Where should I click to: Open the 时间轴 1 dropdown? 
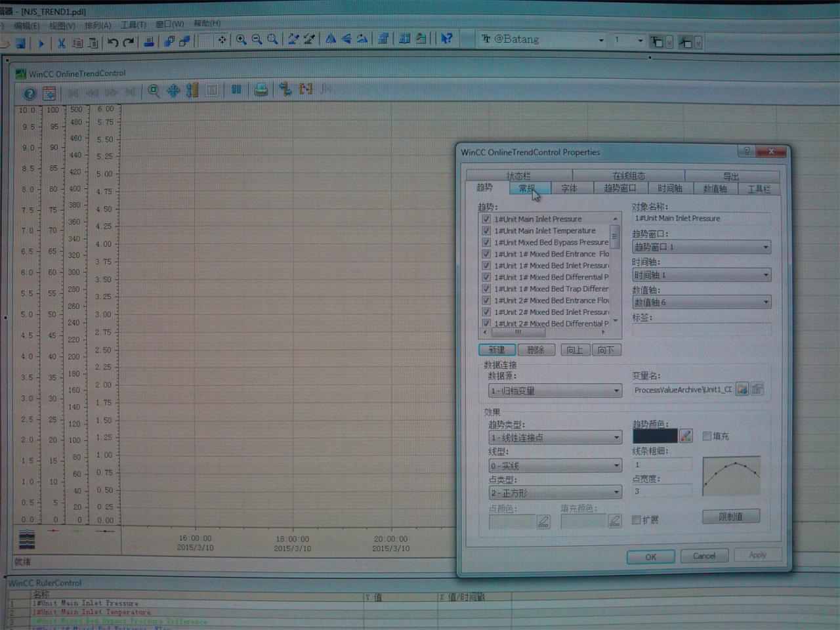[702, 275]
